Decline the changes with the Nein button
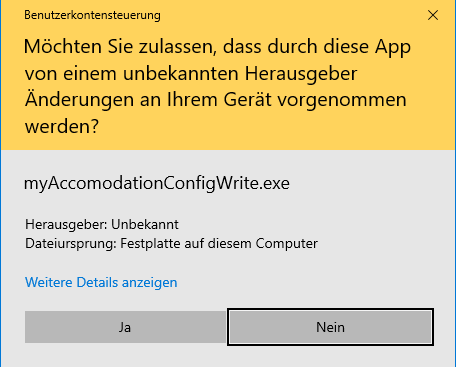 330,327
